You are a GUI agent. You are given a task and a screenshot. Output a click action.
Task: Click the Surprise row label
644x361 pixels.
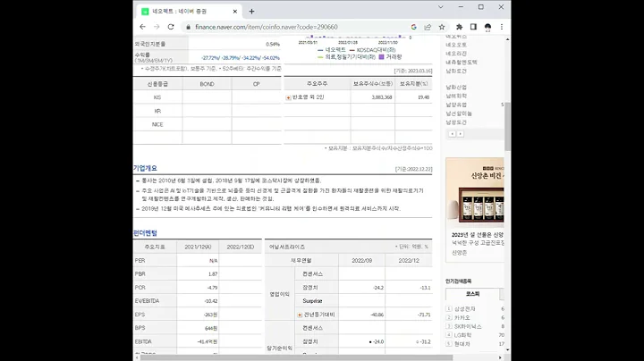312,301
